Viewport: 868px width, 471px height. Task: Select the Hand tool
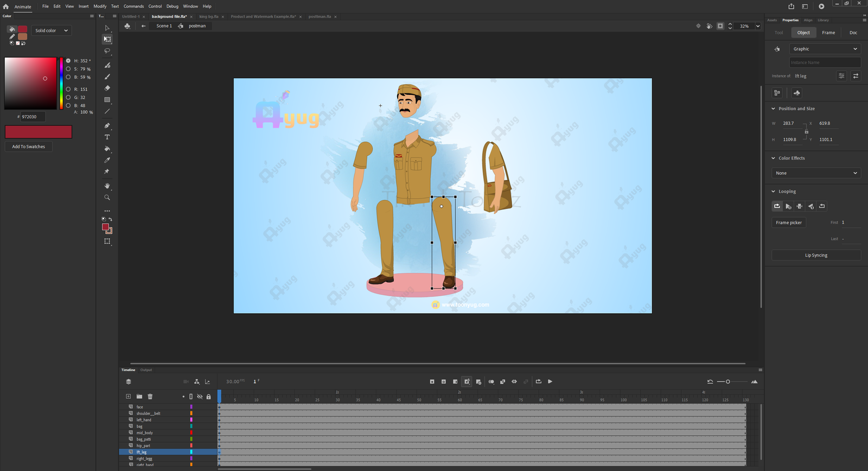pos(107,186)
